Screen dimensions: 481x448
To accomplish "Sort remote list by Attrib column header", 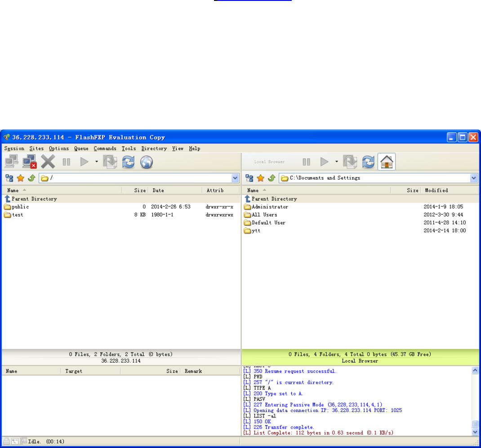I will click(221, 190).
